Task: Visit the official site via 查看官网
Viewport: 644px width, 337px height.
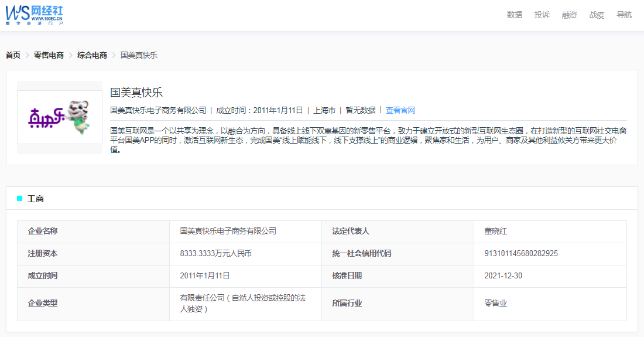Action: (x=400, y=110)
